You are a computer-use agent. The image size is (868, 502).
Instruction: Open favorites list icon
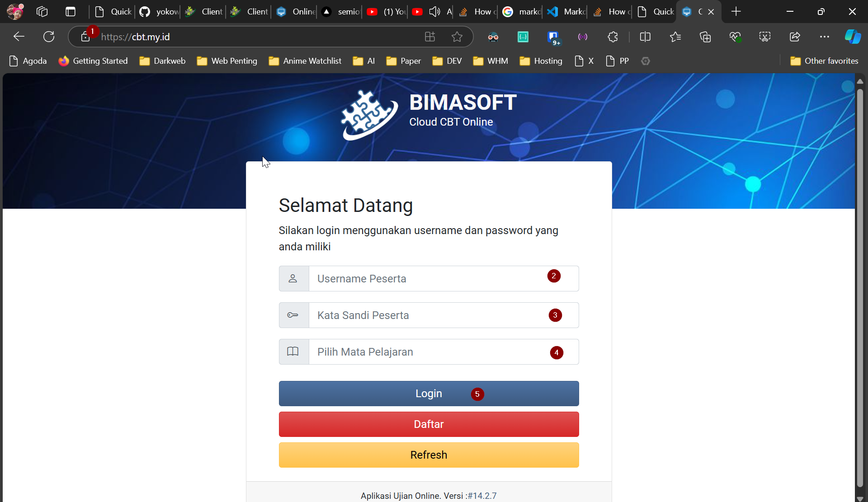point(675,37)
